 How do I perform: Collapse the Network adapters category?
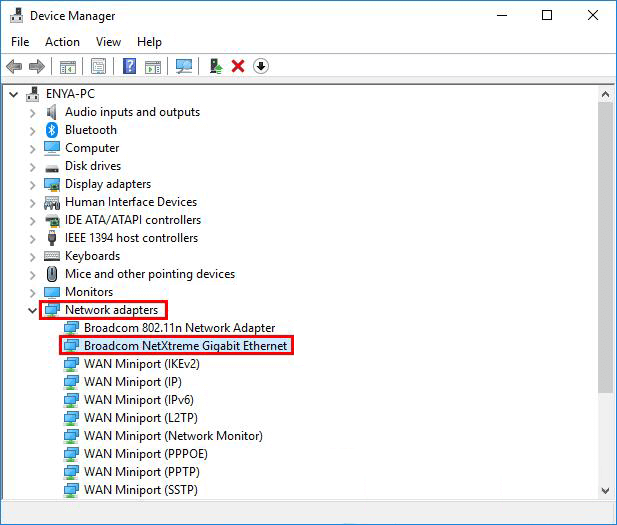[33, 310]
